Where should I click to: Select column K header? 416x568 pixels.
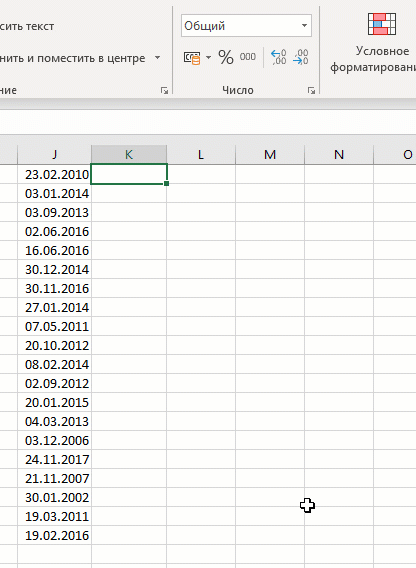point(129,155)
